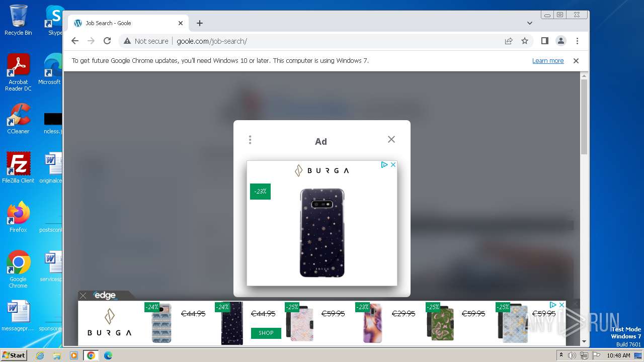Image resolution: width=644 pixels, height=362 pixels.
Task: Go back with the browser back arrow
Action: pos(75,41)
